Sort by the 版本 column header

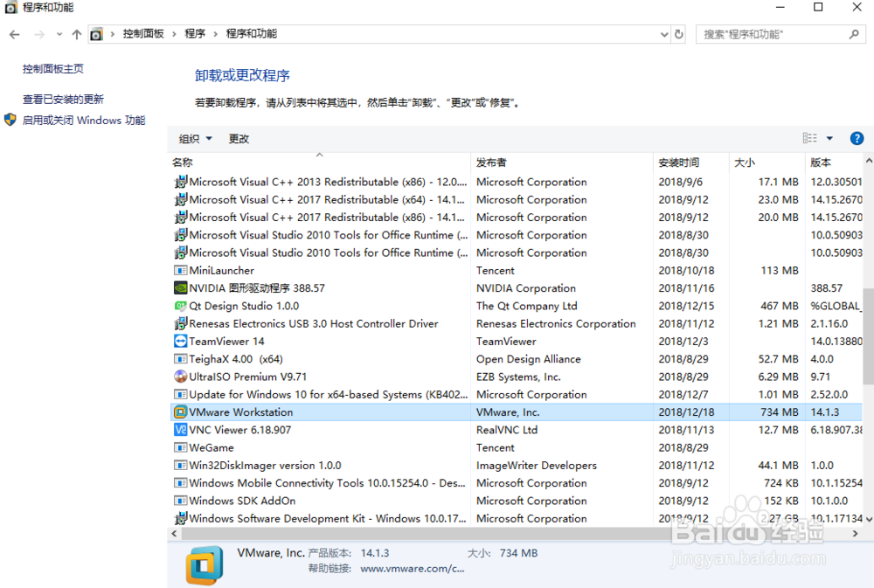[835, 163]
